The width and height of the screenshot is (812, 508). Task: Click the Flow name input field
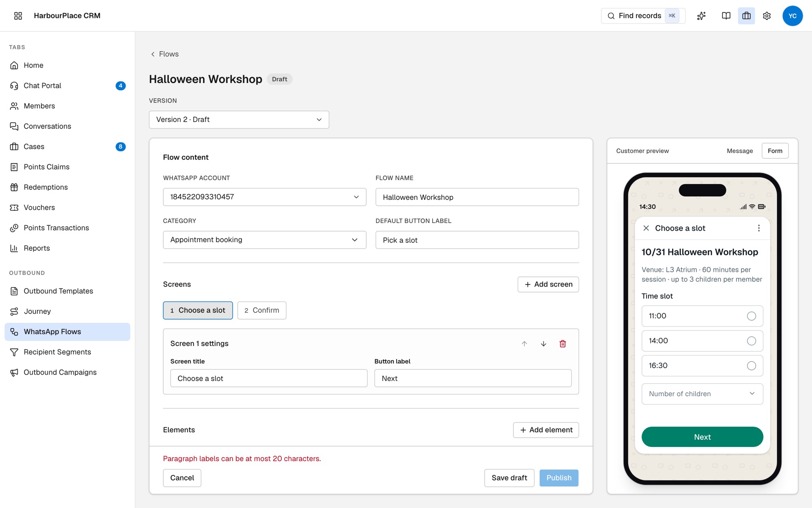(x=477, y=197)
